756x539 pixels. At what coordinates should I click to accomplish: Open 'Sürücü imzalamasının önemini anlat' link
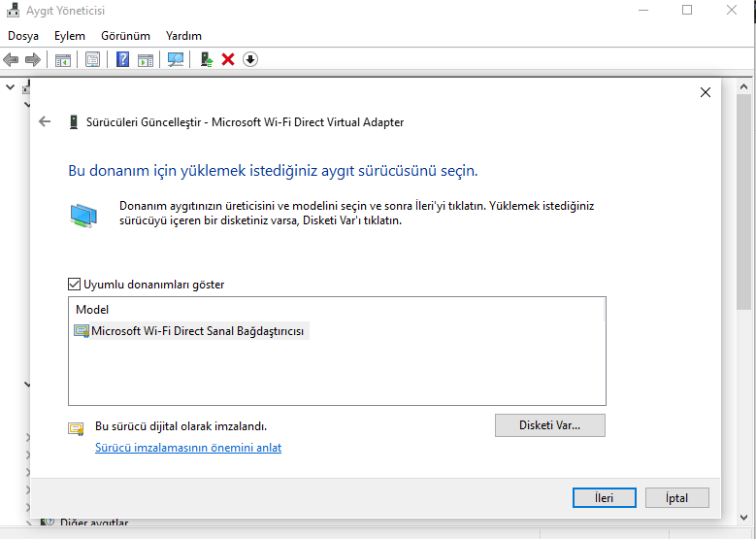pyautogui.click(x=188, y=448)
